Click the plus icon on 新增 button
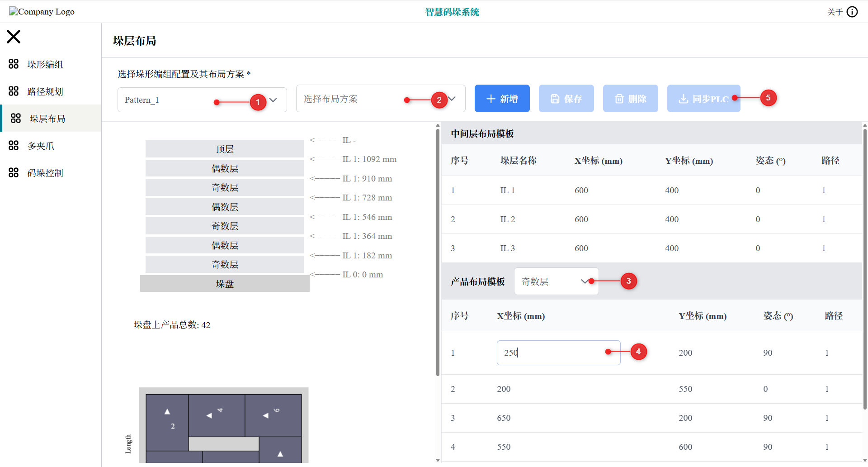 (491, 99)
